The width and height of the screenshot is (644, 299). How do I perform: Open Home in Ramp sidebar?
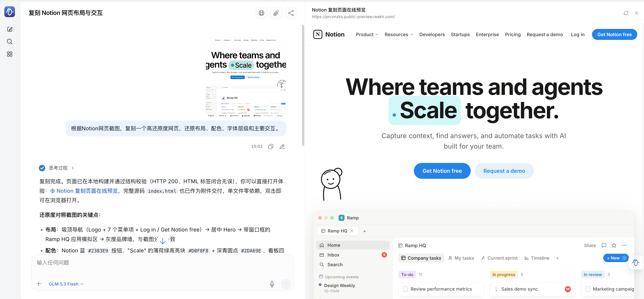(353, 245)
